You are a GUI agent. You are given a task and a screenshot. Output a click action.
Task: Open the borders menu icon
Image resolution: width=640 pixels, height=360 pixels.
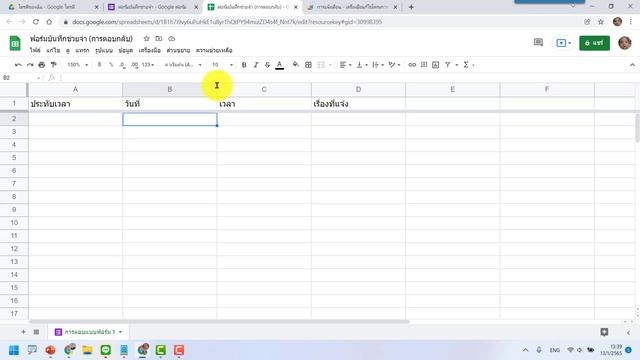(x=309, y=65)
